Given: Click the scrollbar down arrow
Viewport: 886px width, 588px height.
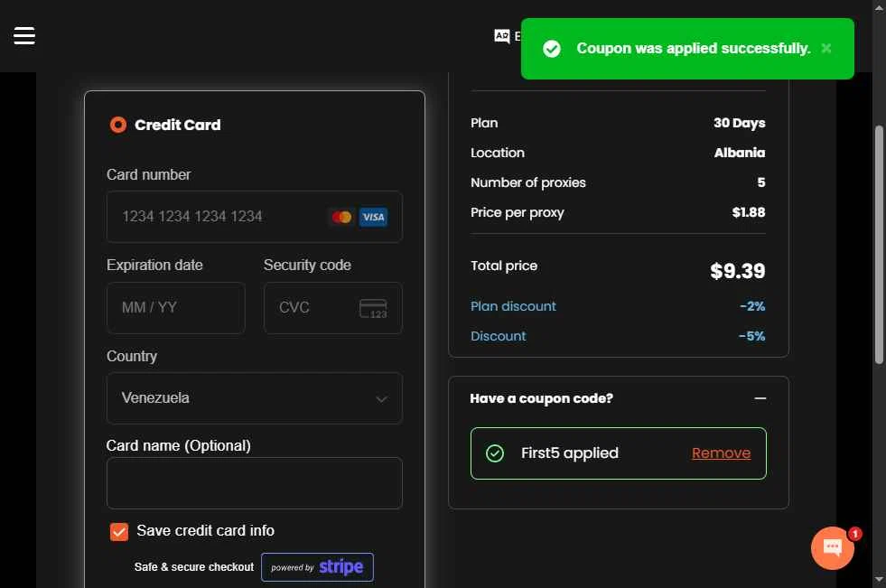Looking at the screenshot, I should point(879,580).
